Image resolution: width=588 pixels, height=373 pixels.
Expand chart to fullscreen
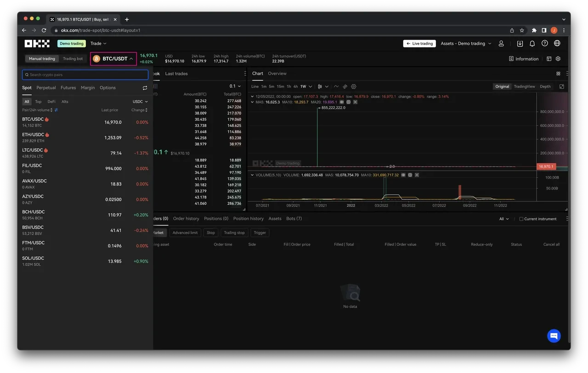(x=562, y=86)
